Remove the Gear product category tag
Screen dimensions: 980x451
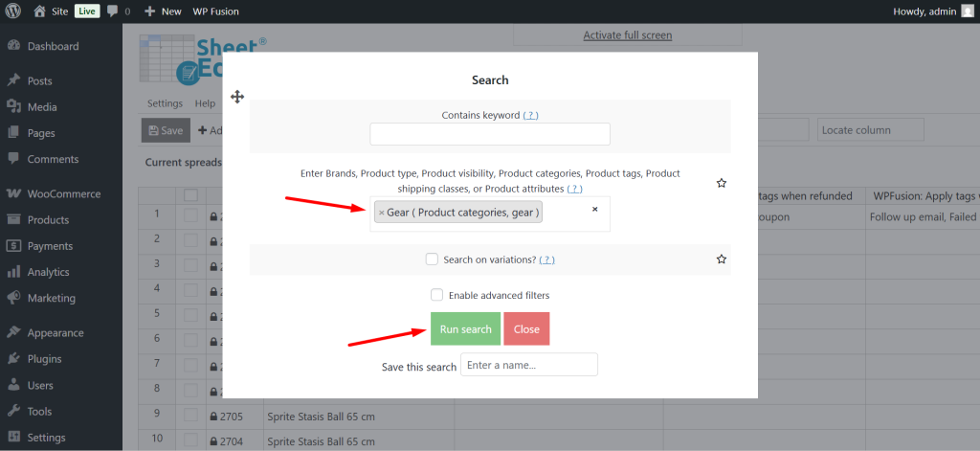tap(381, 213)
